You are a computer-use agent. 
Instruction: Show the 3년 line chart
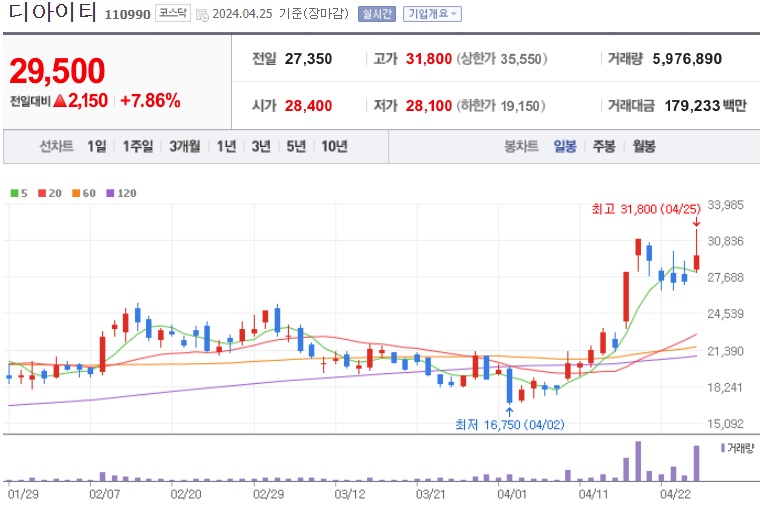[261, 146]
